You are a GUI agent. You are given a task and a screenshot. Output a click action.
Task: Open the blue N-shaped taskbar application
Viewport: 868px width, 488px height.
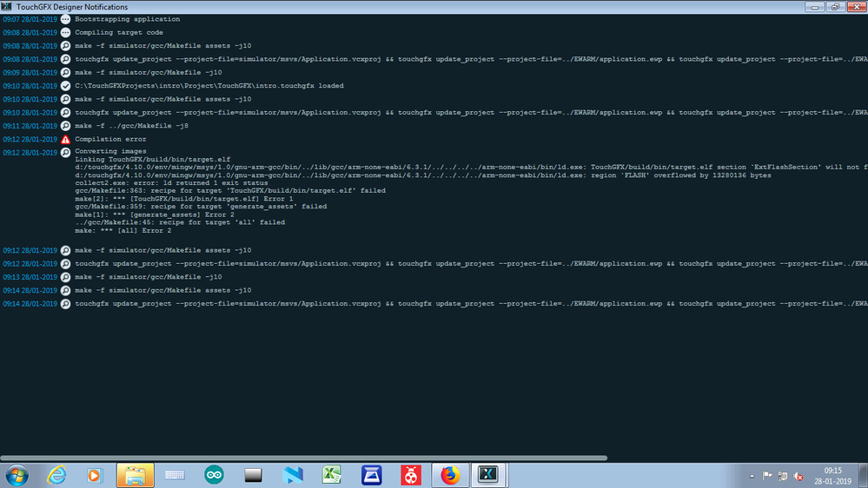tap(293, 475)
